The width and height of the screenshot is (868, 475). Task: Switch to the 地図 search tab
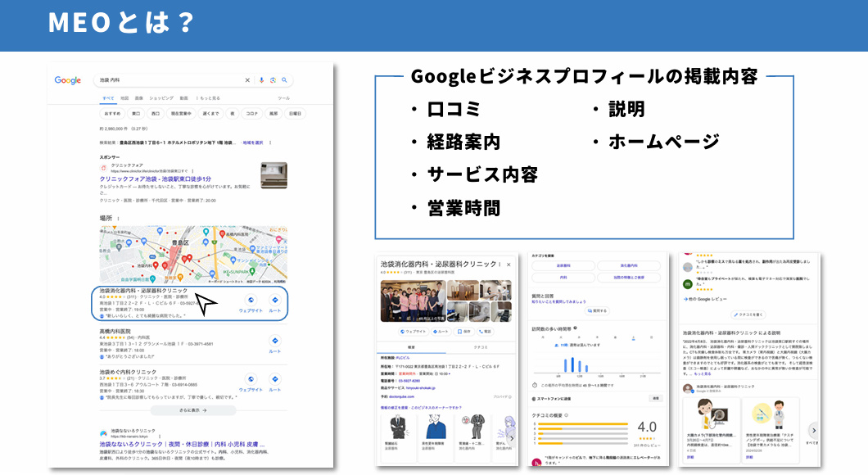[x=124, y=98]
